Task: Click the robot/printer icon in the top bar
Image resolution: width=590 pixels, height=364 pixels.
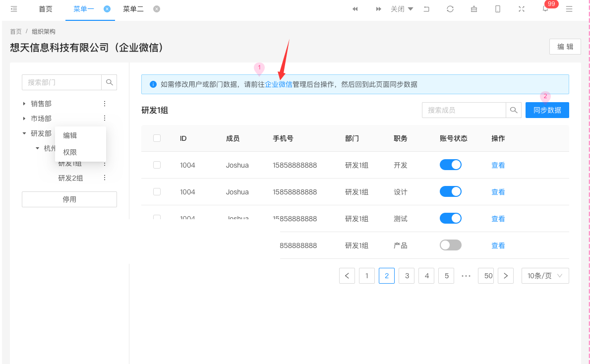Action: coord(474,9)
